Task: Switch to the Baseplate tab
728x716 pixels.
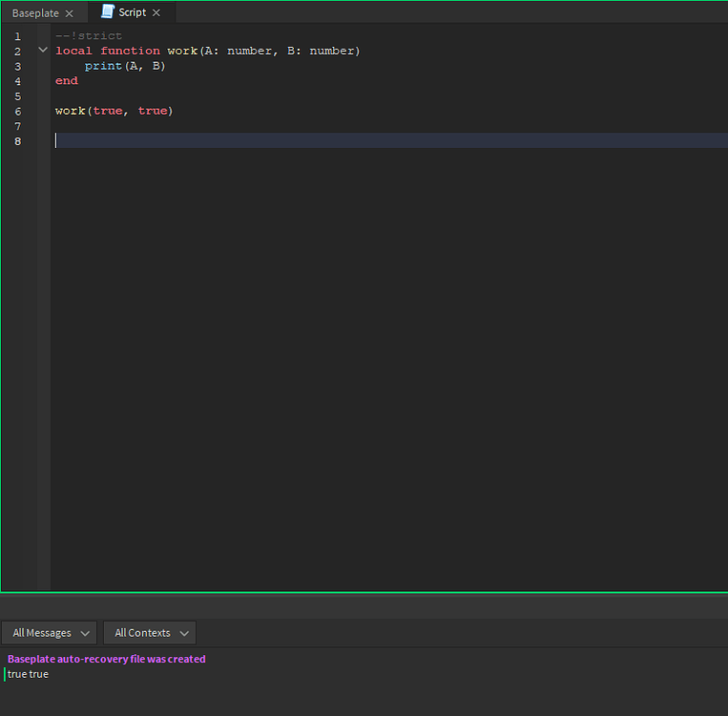Action: click(x=35, y=13)
